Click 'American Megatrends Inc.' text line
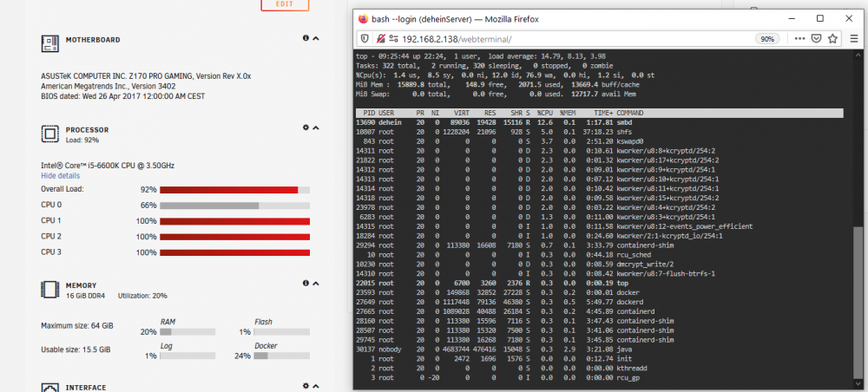The width and height of the screenshot is (868, 392). (x=108, y=86)
